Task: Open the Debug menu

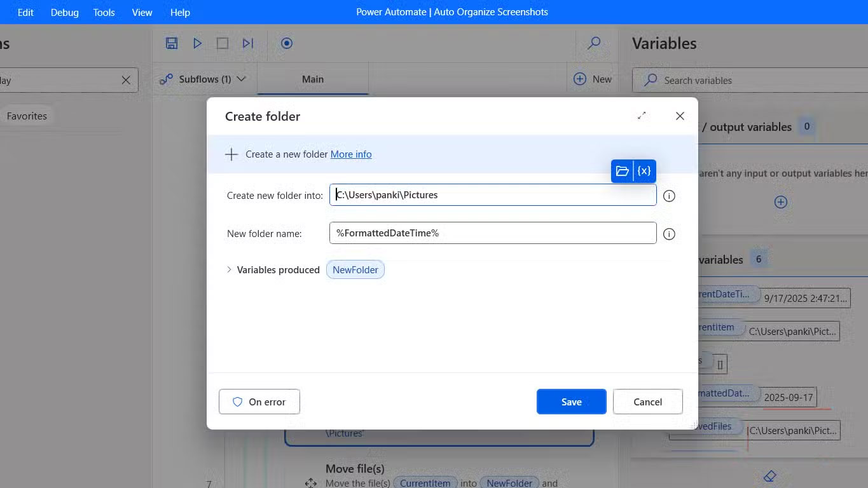Action: click(64, 12)
